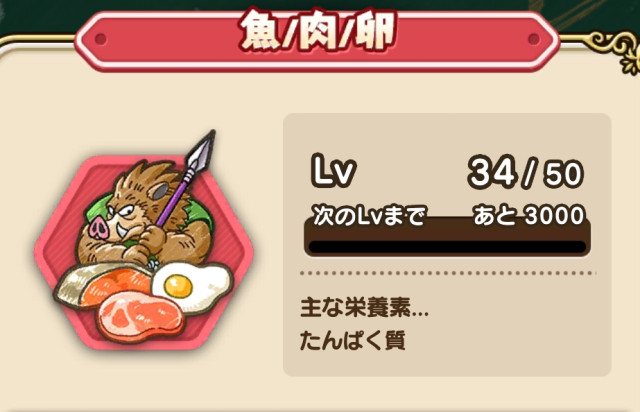The width and height of the screenshot is (640, 412).
Task: Tap the 主な栄養素… heading
Action: pyautogui.click(x=364, y=307)
